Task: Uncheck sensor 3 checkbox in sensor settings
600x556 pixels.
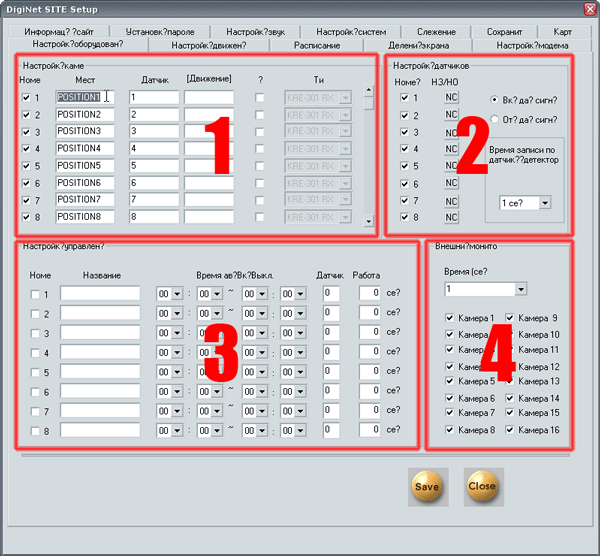Action: click(x=404, y=132)
